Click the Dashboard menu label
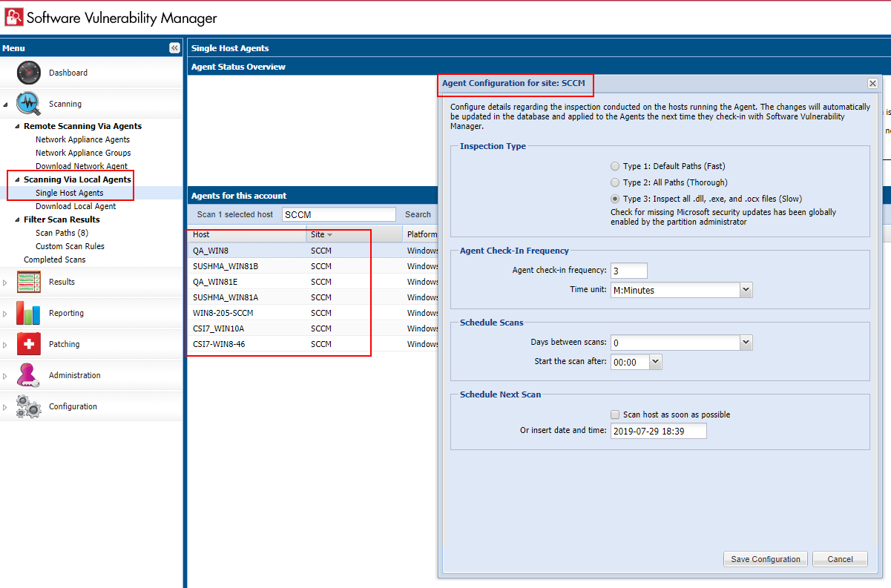Viewport: 891px width, 588px height. [x=68, y=73]
